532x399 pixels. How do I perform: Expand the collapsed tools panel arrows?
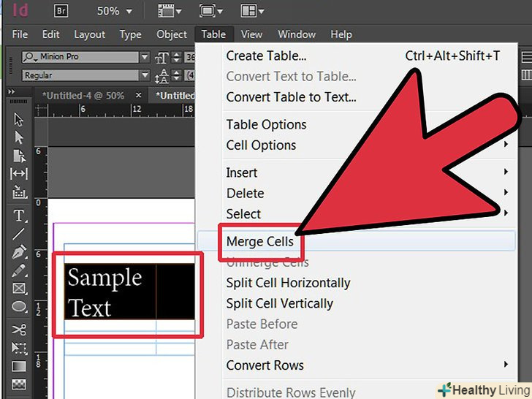[12, 91]
